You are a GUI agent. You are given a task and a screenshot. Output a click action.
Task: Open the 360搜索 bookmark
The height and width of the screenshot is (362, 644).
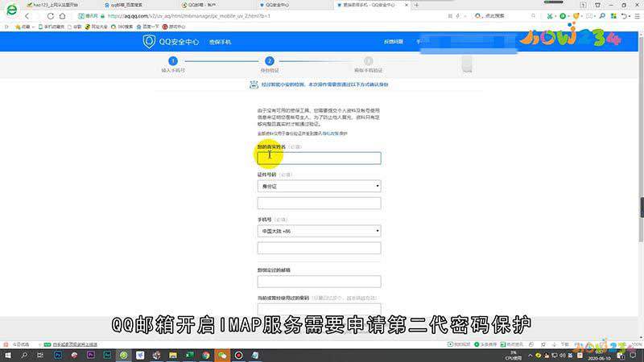[x=122, y=27]
